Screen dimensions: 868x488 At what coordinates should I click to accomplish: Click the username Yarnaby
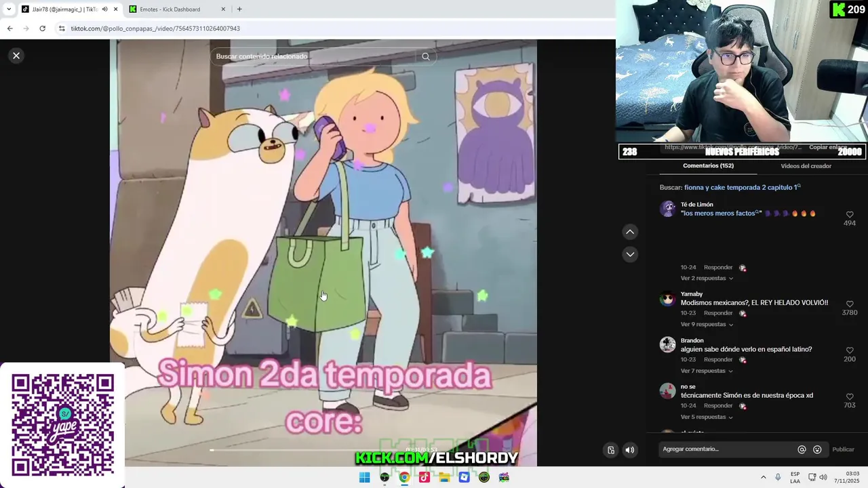[x=692, y=294]
